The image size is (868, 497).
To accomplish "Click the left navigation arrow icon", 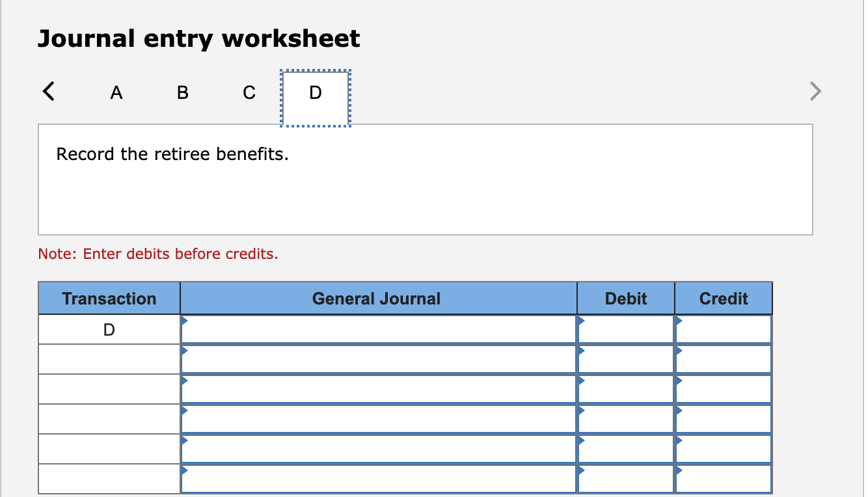I will 48,92.
